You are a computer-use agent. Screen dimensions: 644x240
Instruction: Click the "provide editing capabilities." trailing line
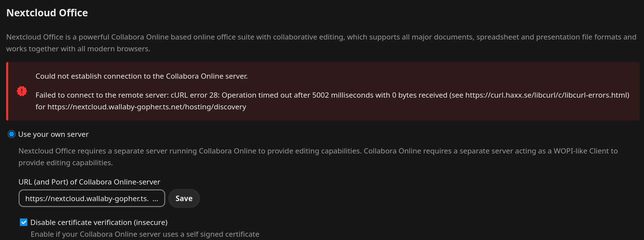point(66,163)
